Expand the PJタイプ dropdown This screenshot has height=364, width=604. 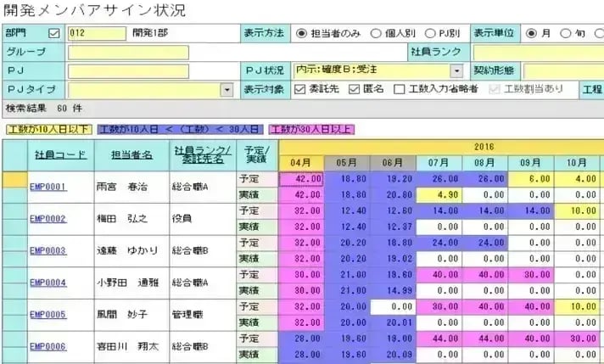(226, 89)
